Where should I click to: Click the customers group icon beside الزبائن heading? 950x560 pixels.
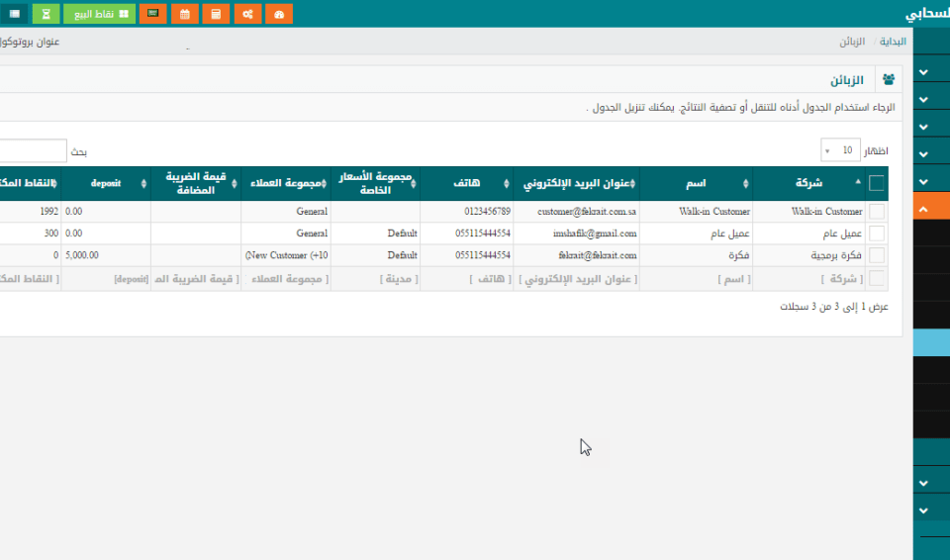coord(889,80)
